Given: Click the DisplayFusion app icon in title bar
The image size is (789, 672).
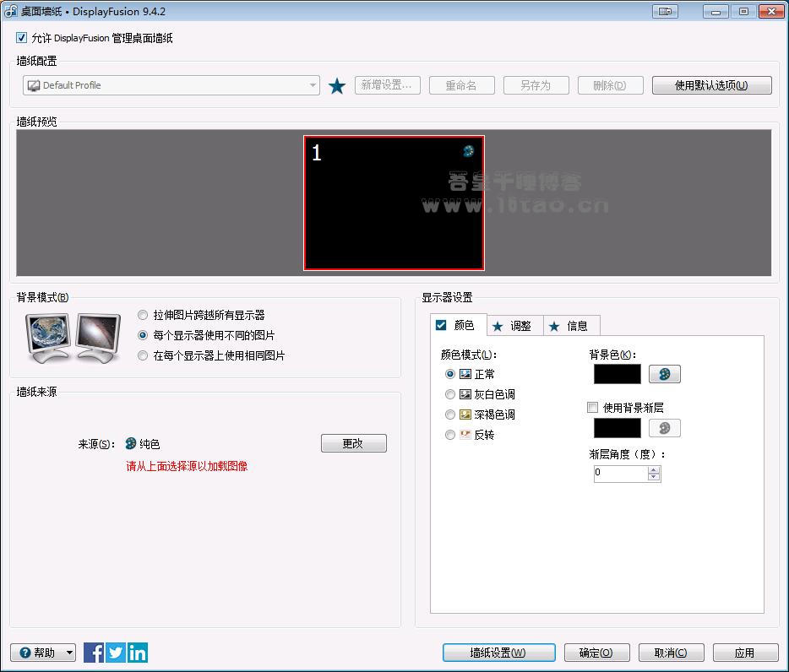Looking at the screenshot, I should 11,12.
